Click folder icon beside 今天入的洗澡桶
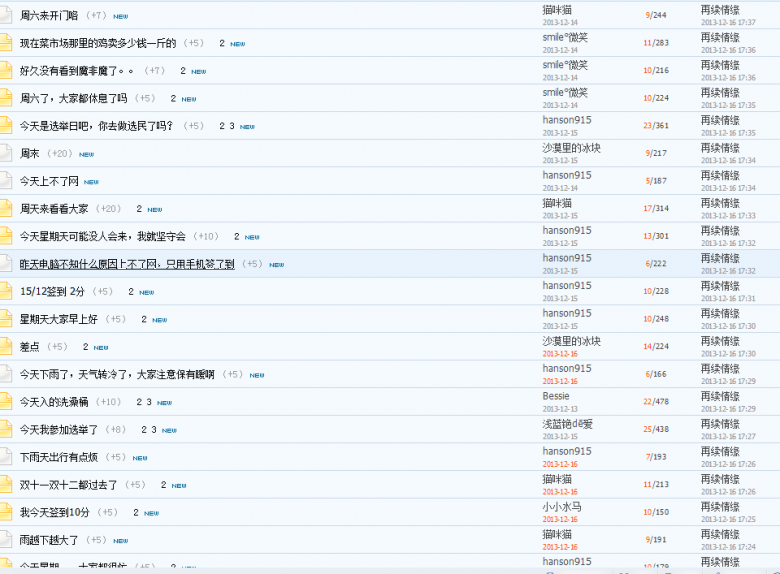Screen dimensions: 780x574 tap(6, 401)
